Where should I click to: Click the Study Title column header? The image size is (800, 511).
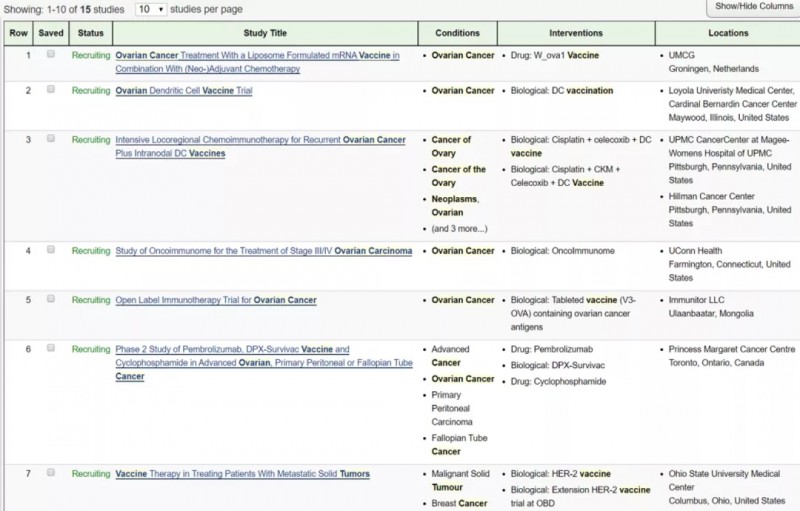pos(265,33)
